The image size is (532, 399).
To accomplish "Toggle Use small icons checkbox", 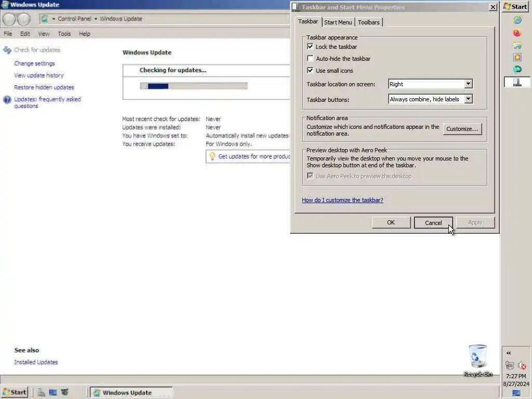I will point(310,70).
